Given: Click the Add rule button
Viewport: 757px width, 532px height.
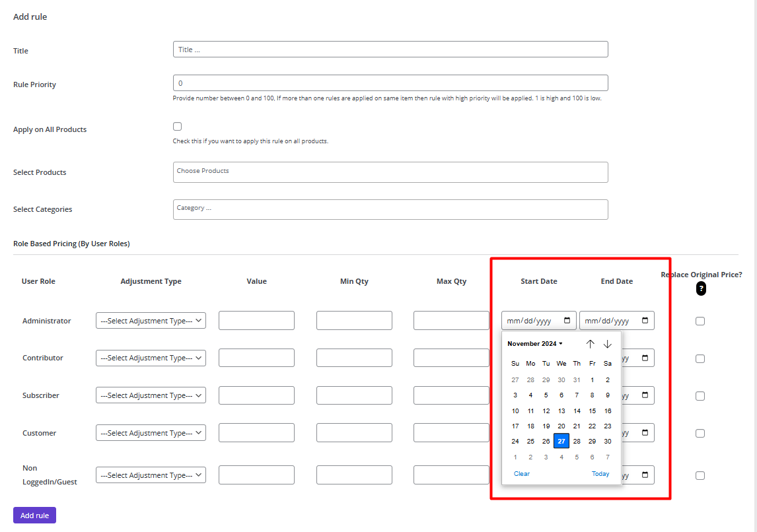Looking at the screenshot, I should point(34,515).
